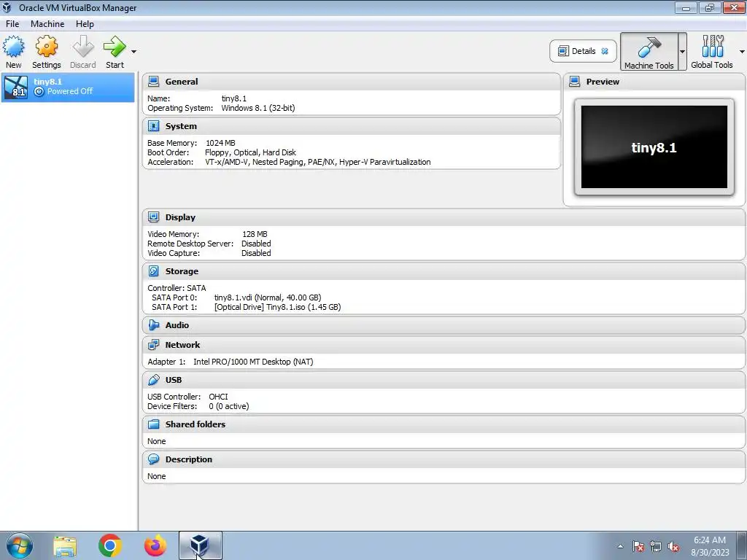
Task: Launch Firefox from the taskbar
Action: coord(155,545)
